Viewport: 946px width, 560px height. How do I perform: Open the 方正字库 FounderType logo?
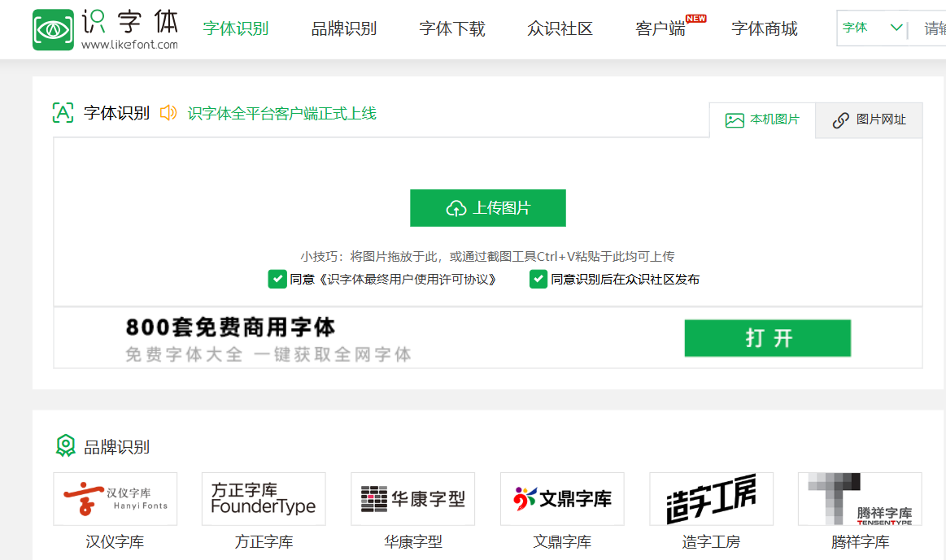click(x=264, y=499)
